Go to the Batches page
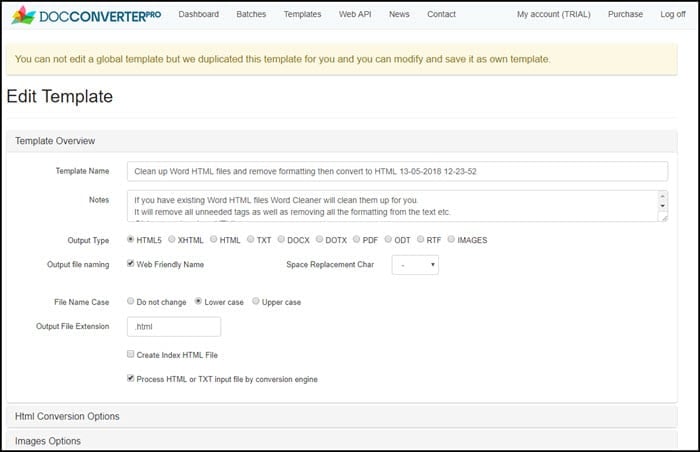 tap(251, 14)
